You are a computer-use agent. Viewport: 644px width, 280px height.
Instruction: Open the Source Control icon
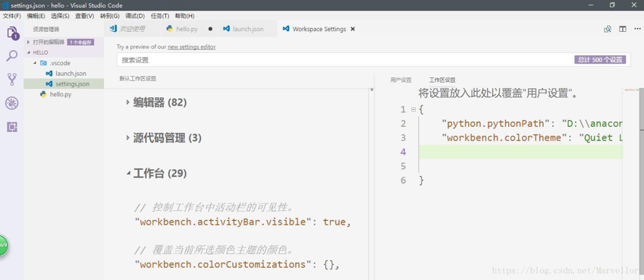tap(12, 80)
